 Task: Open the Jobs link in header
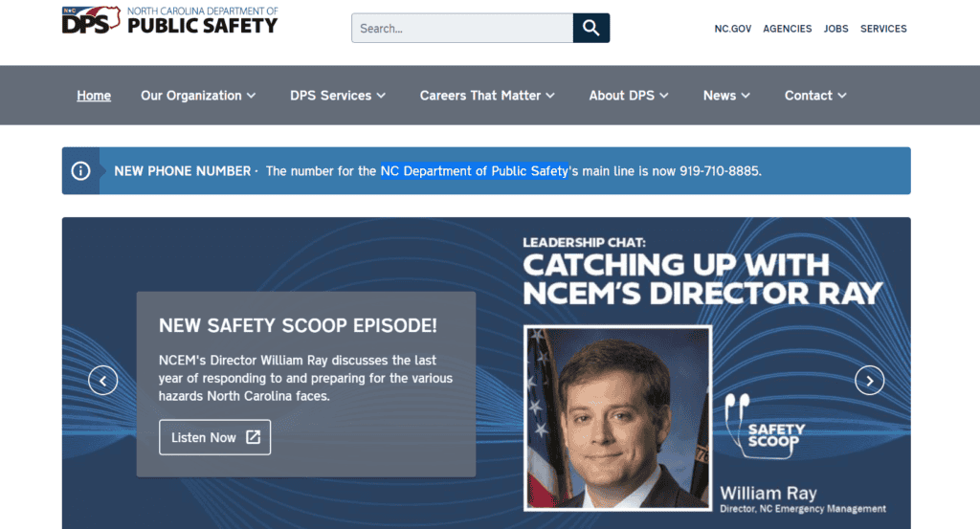coord(835,29)
